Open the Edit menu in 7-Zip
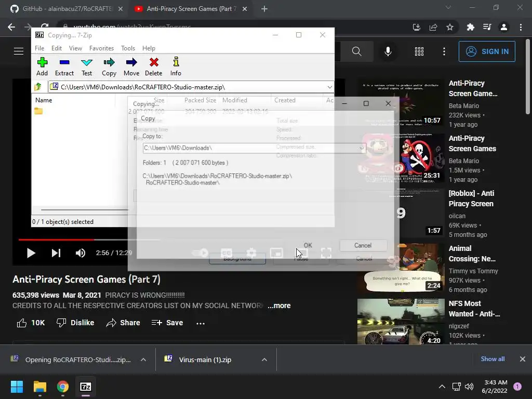This screenshot has height=399, width=532. coord(56,48)
